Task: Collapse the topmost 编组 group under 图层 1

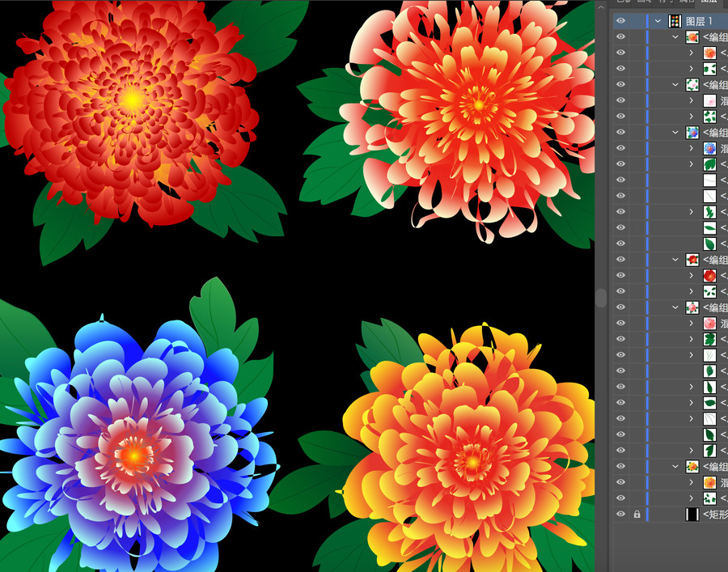Action: click(x=675, y=36)
